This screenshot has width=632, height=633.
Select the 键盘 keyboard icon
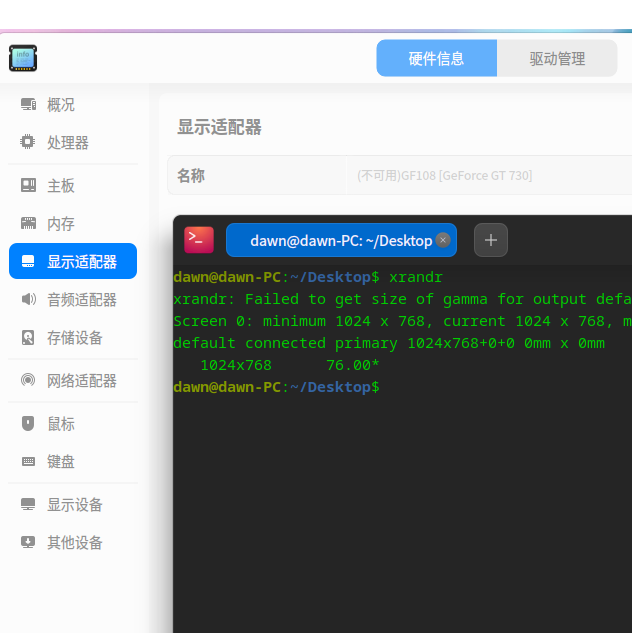[x=28, y=461]
